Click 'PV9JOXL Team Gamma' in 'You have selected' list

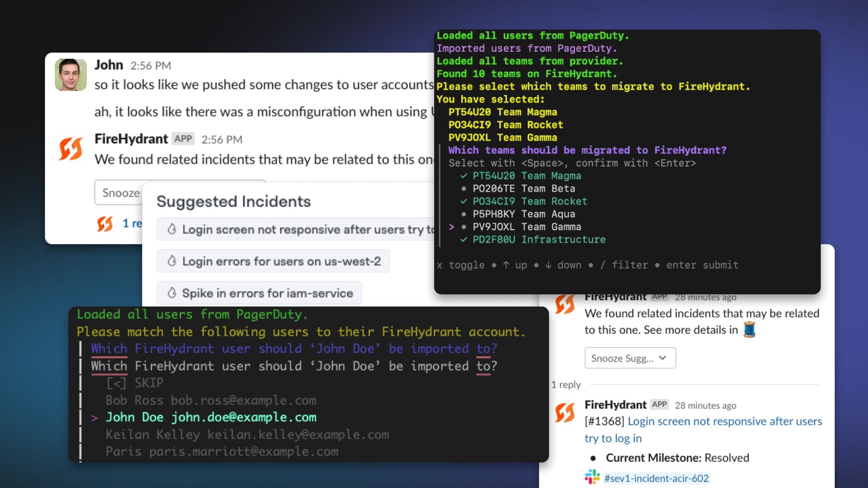[503, 137]
